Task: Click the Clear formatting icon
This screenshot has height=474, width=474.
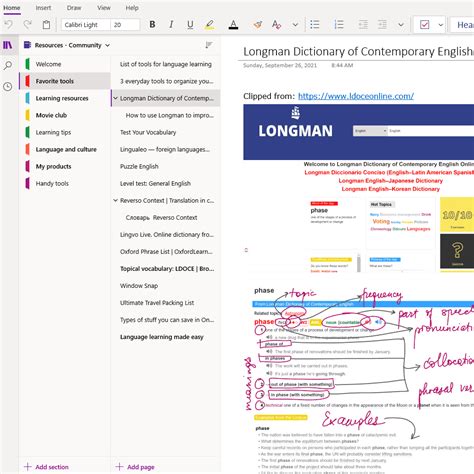Action: [x=276, y=24]
